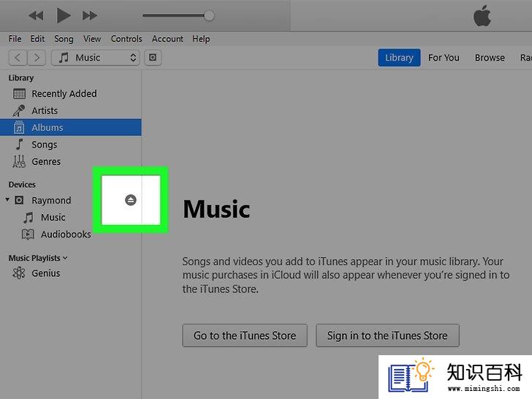Open the View menu
The height and width of the screenshot is (399, 532).
[x=92, y=39]
